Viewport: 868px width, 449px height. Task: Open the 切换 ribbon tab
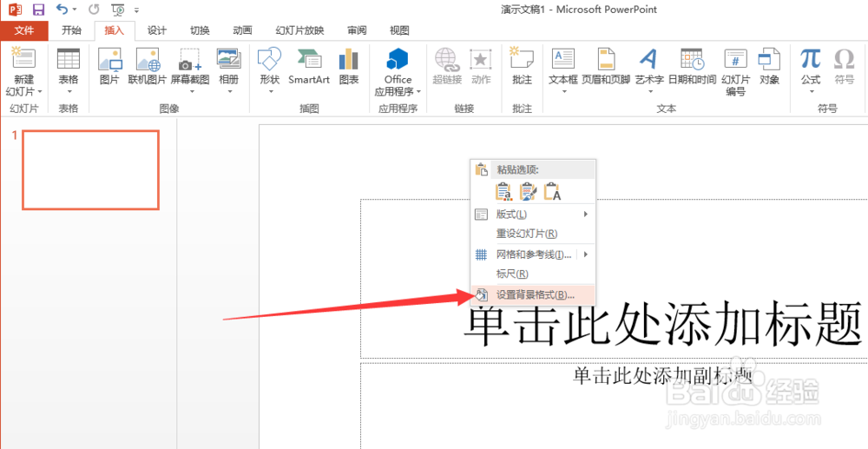200,30
